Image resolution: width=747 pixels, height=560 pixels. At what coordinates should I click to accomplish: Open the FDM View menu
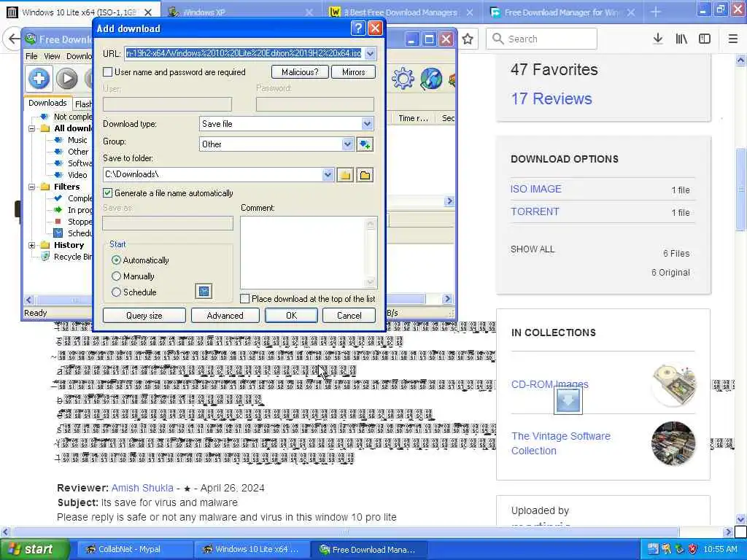[52, 56]
